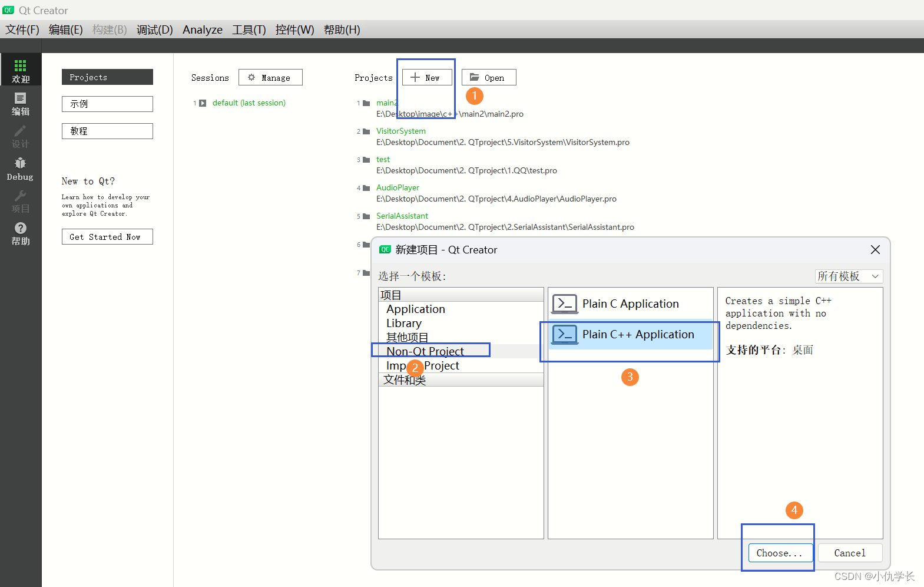Cancel the new project dialog

pos(850,553)
